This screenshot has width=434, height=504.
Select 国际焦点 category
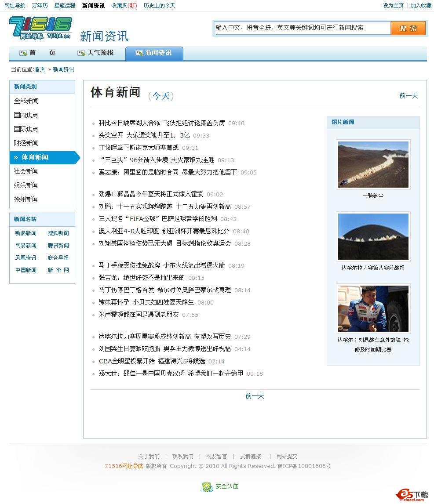coord(26,129)
